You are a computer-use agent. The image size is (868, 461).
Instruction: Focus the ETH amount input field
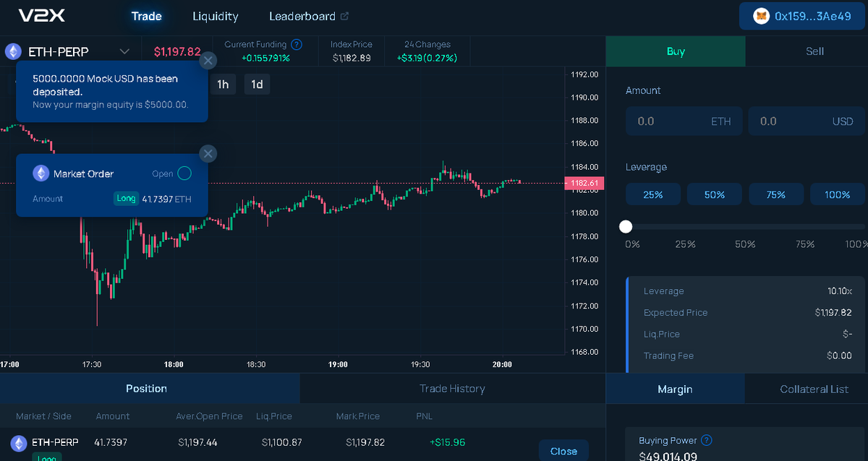click(x=684, y=121)
